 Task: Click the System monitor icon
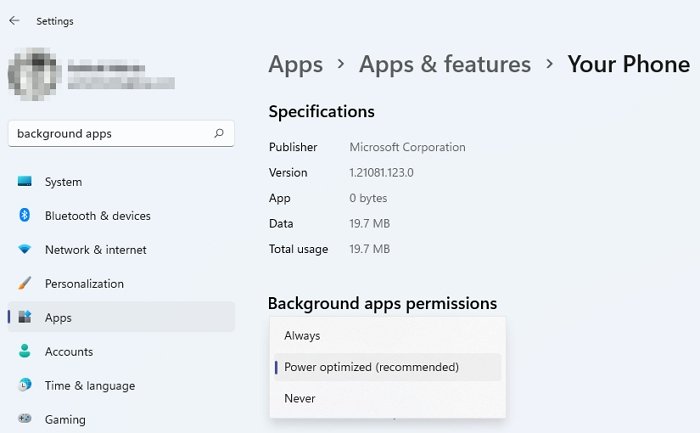25,182
